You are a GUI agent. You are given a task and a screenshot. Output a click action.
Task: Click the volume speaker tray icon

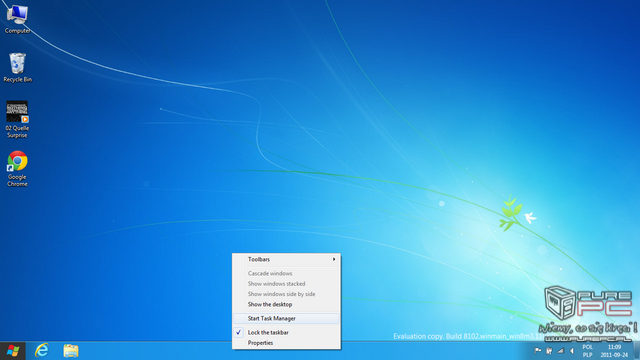pos(572,351)
